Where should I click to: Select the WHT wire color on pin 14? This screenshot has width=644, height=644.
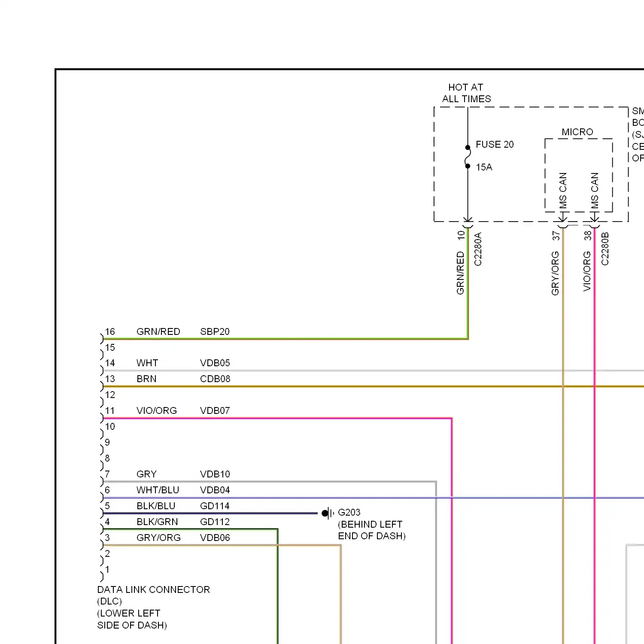coord(147,363)
